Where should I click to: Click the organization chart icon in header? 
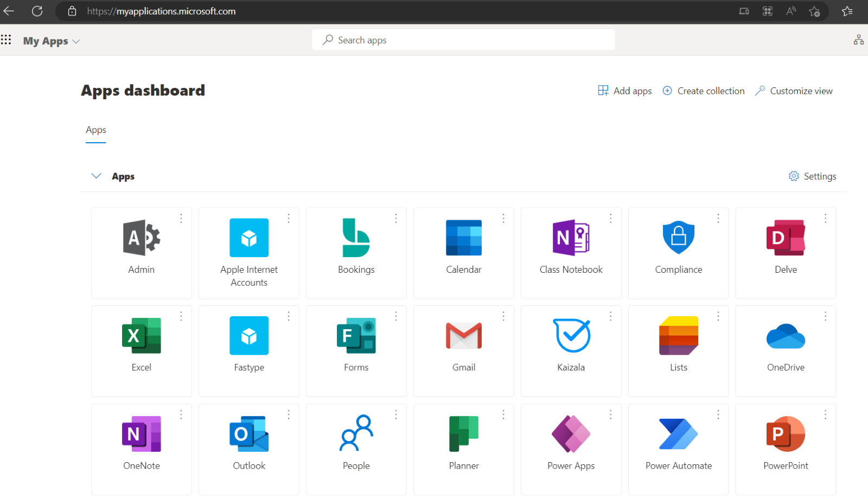(x=859, y=40)
